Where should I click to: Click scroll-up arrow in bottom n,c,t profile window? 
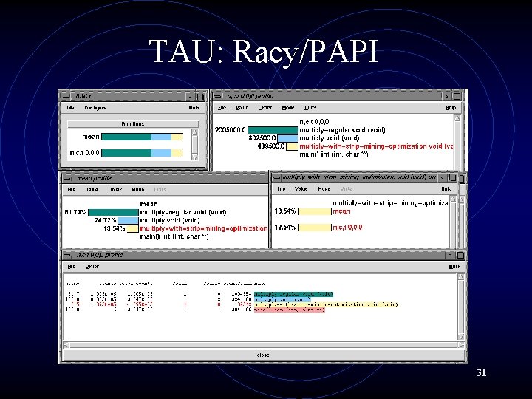tap(461, 277)
